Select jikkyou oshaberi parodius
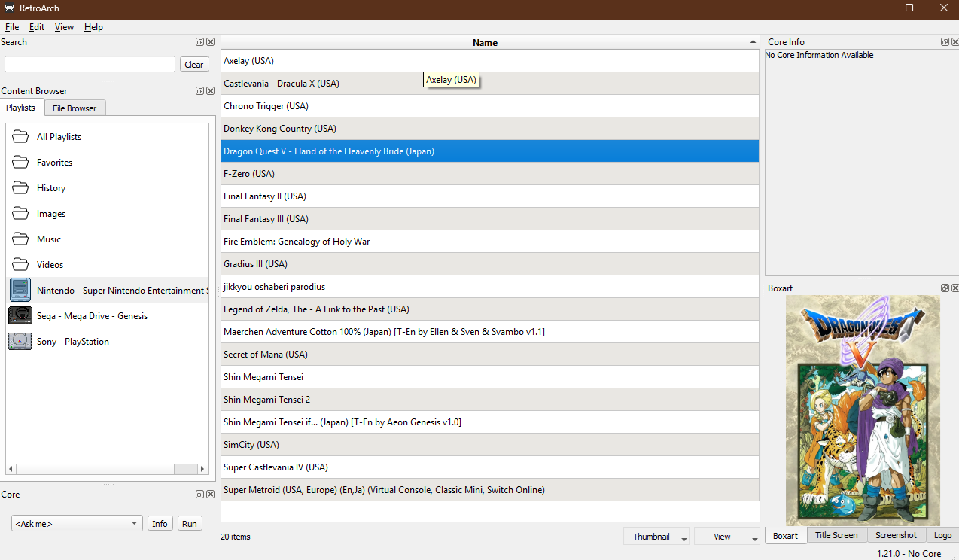This screenshot has height=560, width=959. 490,287
